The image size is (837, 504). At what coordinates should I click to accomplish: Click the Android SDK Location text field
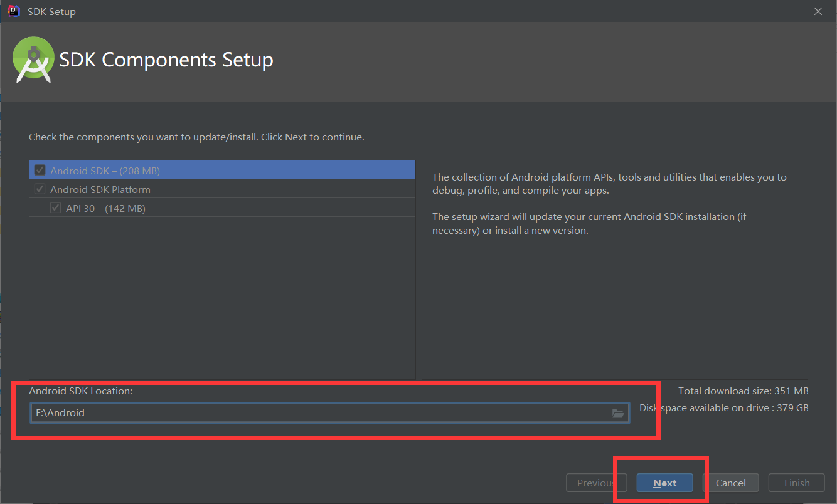click(x=329, y=412)
